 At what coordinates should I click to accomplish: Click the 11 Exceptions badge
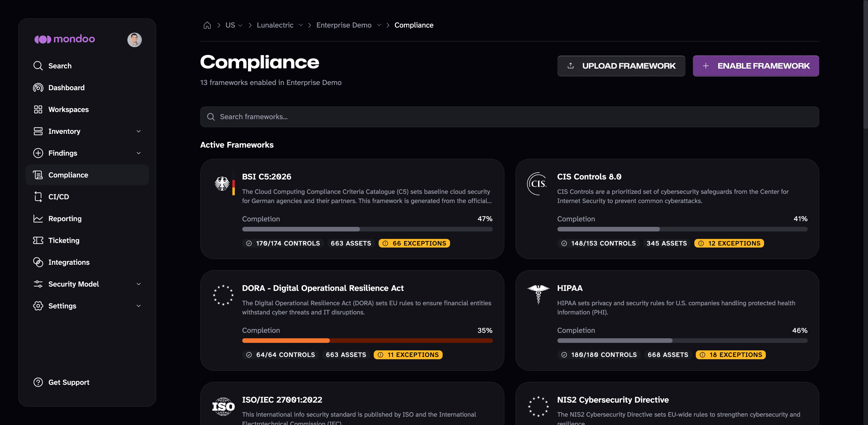(408, 355)
